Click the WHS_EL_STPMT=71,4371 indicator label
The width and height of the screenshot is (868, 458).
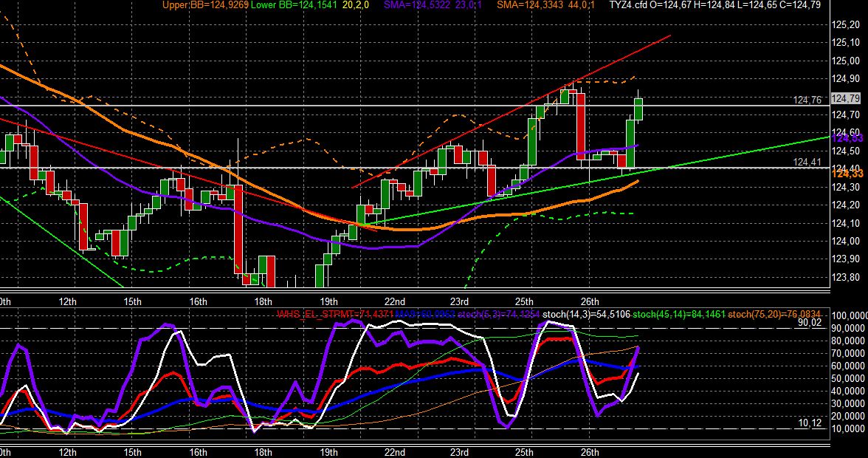click(x=335, y=315)
